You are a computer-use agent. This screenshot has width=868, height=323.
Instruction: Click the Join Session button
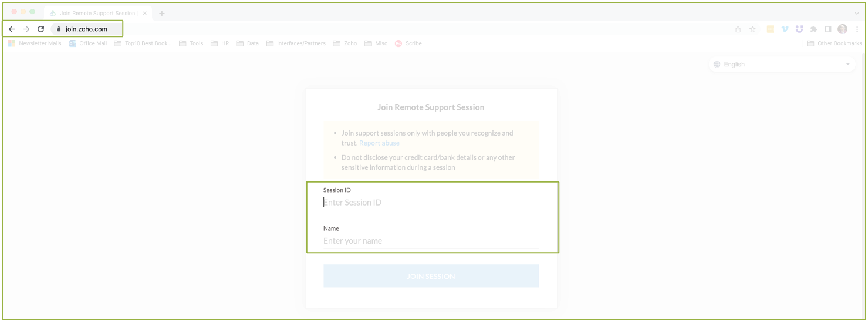click(x=431, y=276)
